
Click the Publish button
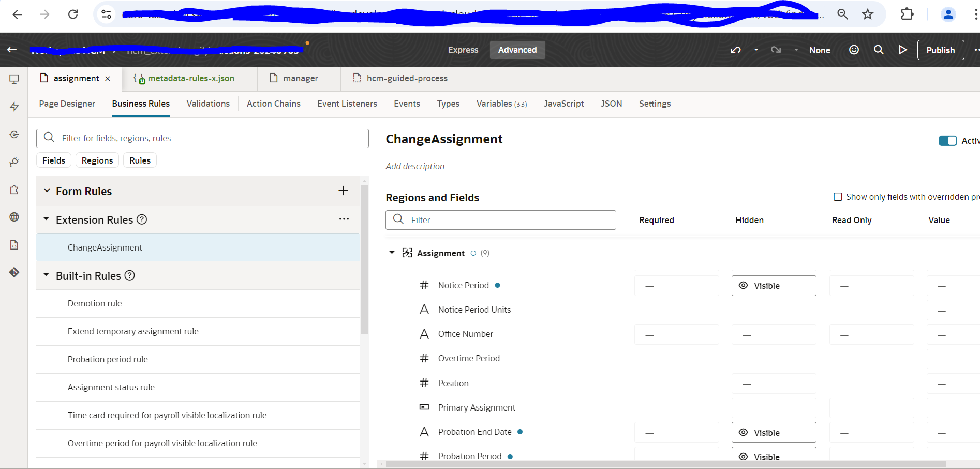click(x=940, y=50)
